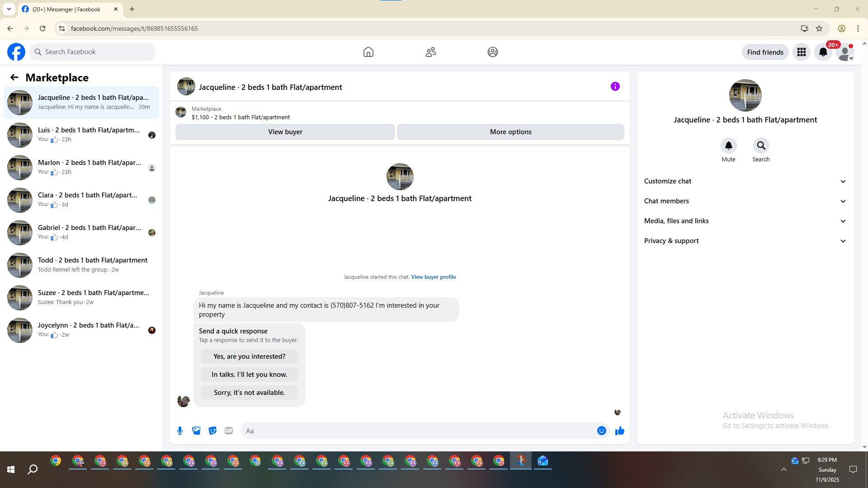Image resolution: width=868 pixels, height=488 pixels.
Task: Click the listing thumbnail beside Marketplace $1,100
Action: pos(181,113)
